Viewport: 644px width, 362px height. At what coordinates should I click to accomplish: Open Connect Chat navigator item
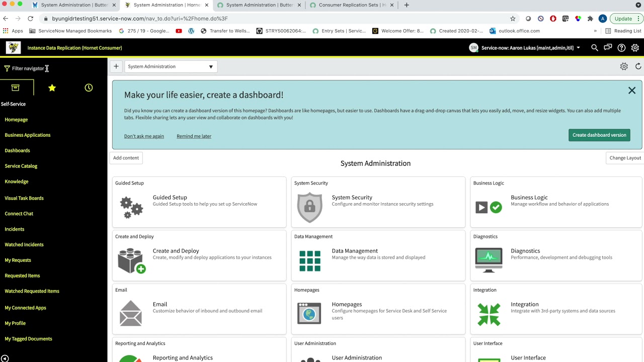[x=19, y=214]
